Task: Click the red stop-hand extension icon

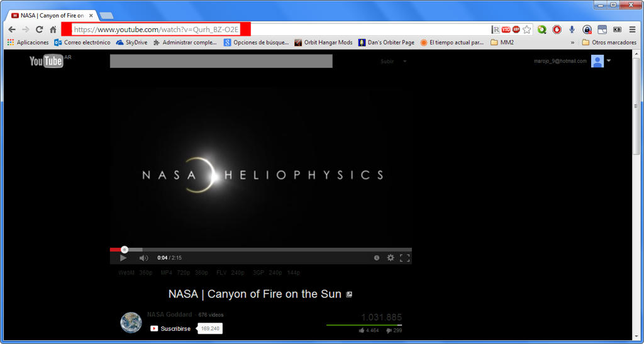Action: pyautogui.click(x=557, y=30)
